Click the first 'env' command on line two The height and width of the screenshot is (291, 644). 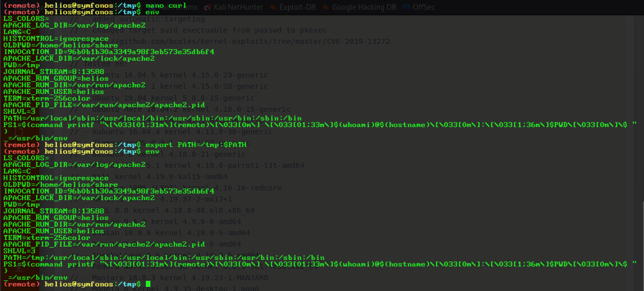152,12
